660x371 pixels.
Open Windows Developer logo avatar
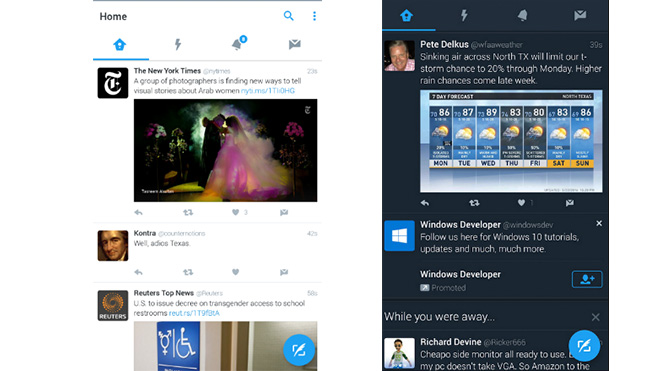(x=399, y=236)
